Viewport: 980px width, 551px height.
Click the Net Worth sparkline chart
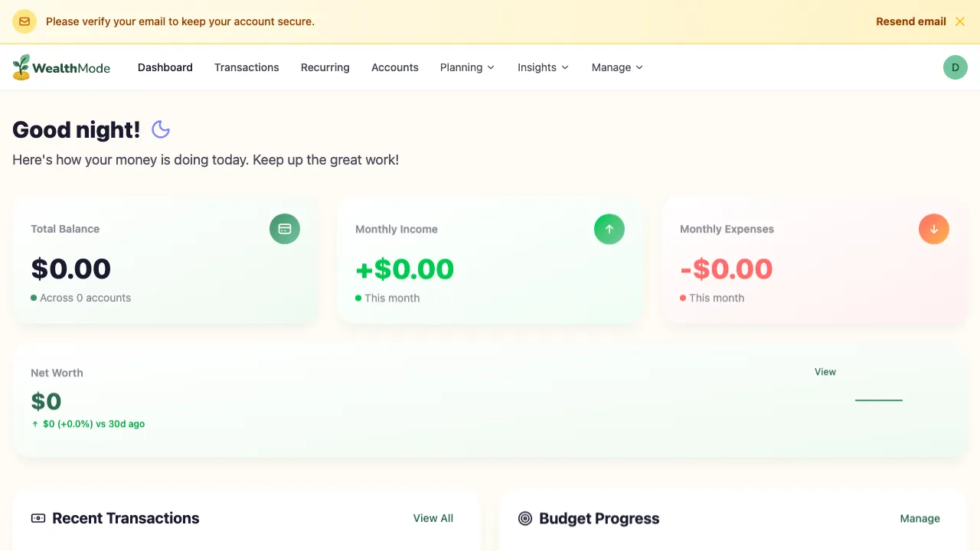point(879,399)
